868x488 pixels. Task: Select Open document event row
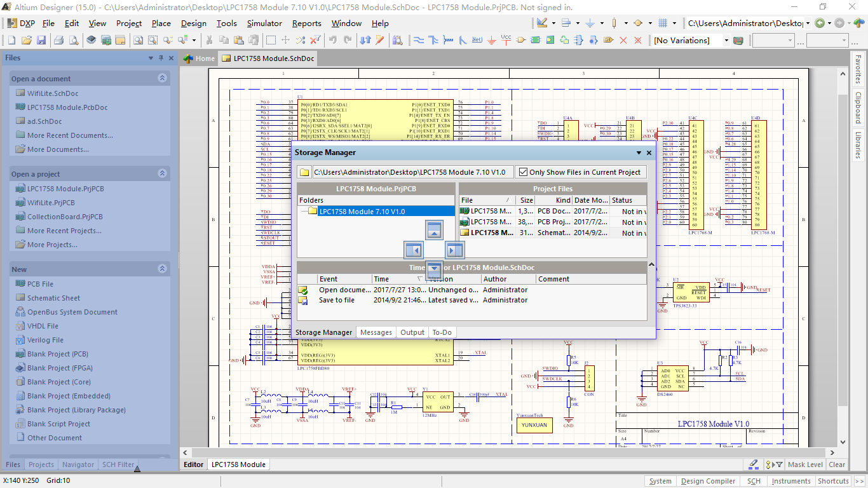471,290
